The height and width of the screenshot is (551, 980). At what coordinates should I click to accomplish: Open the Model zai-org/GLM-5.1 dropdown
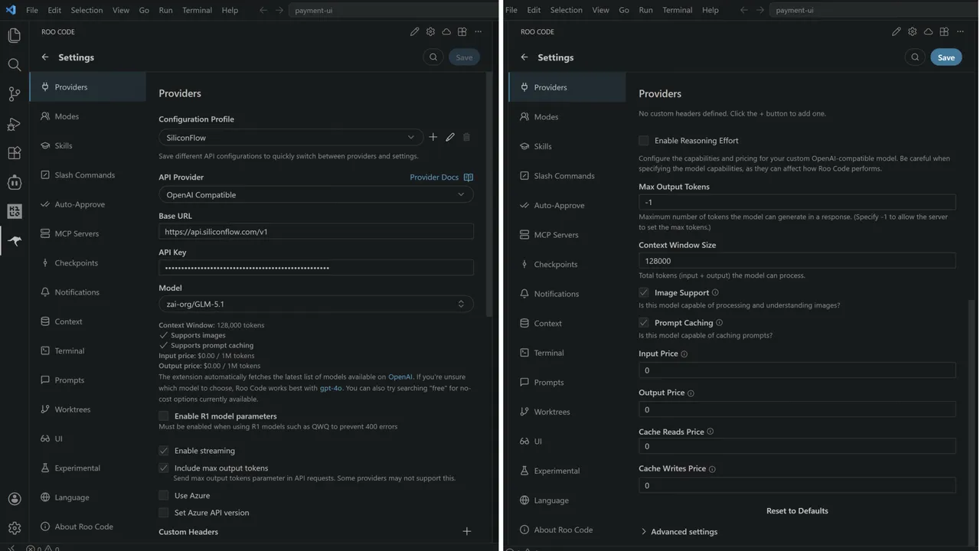[316, 304]
